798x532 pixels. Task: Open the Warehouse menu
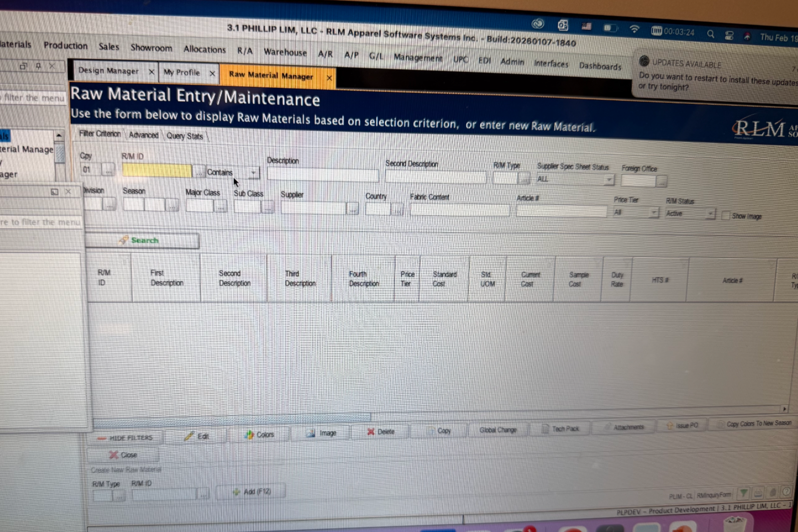point(285,52)
